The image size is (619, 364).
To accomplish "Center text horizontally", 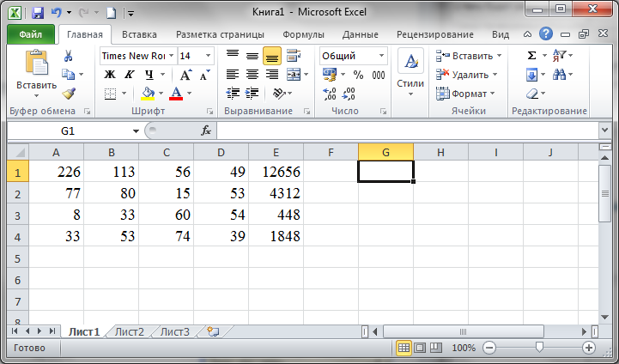I will pos(252,75).
